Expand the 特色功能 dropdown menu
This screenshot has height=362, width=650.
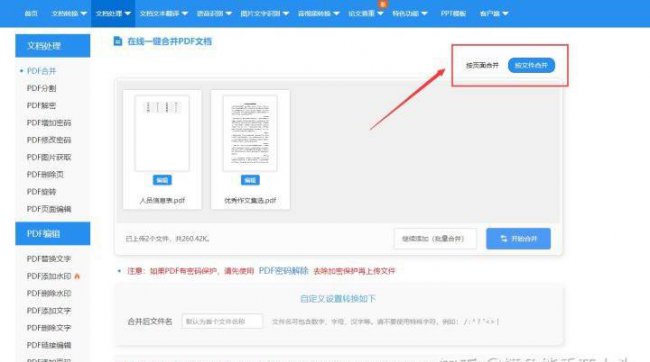410,13
